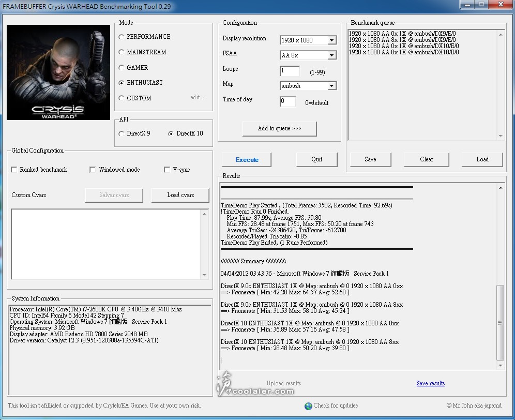515x420 pixels.
Task: Click the Results panel scrollbar down arrow
Action: point(500,366)
